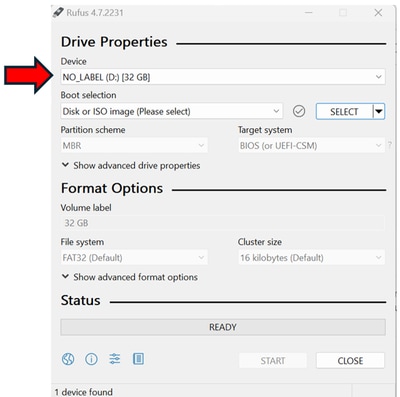Screen dimensions: 400x397
Task: Open the Target system BIOS dropdown
Action: pyautogui.click(x=311, y=146)
